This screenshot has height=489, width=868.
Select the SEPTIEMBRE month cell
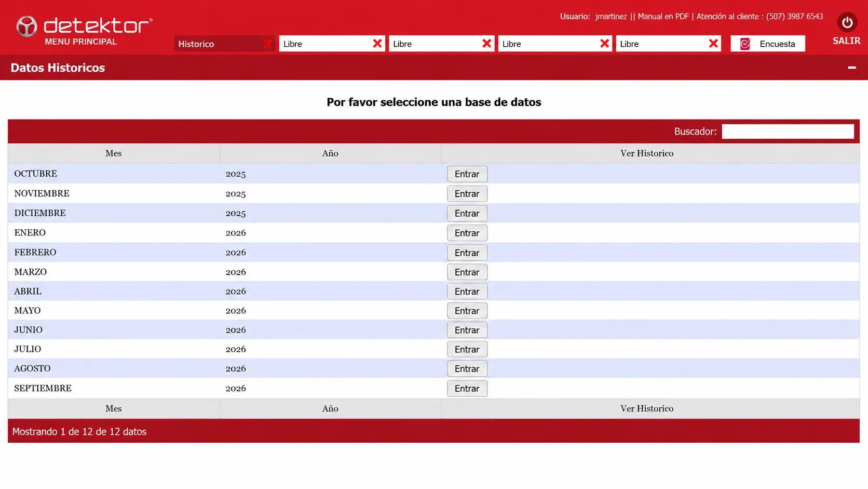click(114, 388)
